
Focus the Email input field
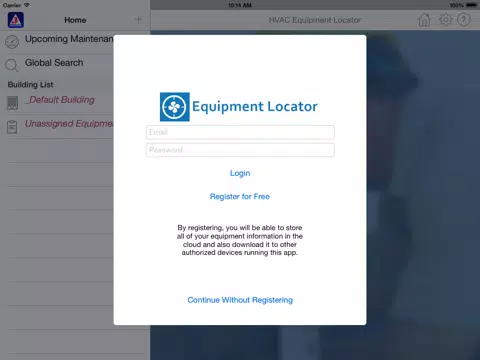[240, 132]
